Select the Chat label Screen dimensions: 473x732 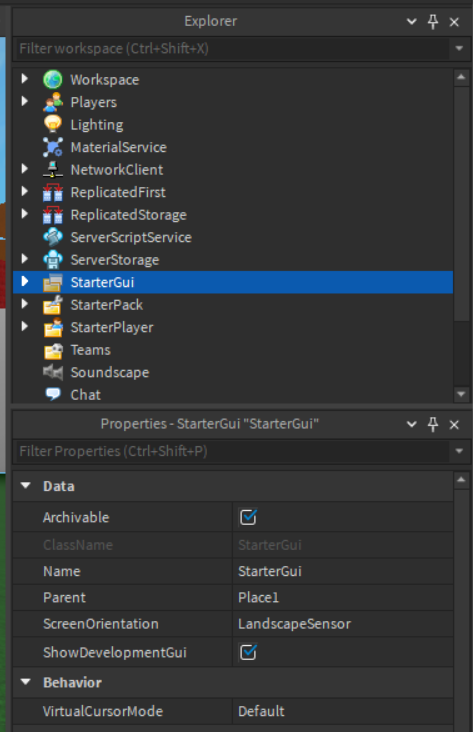click(x=85, y=395)
